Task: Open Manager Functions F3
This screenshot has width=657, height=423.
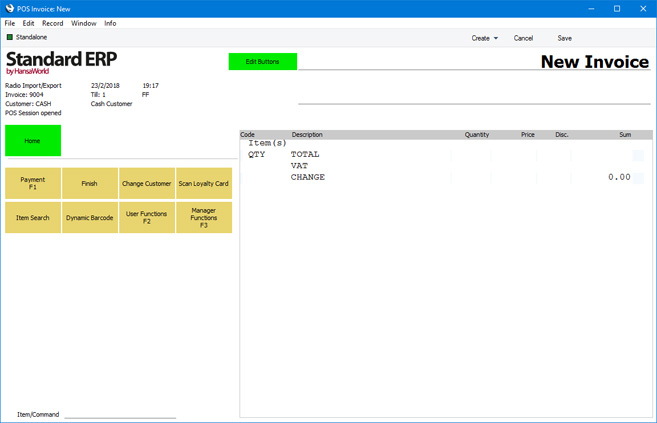Action: click(x=204, y=218)
